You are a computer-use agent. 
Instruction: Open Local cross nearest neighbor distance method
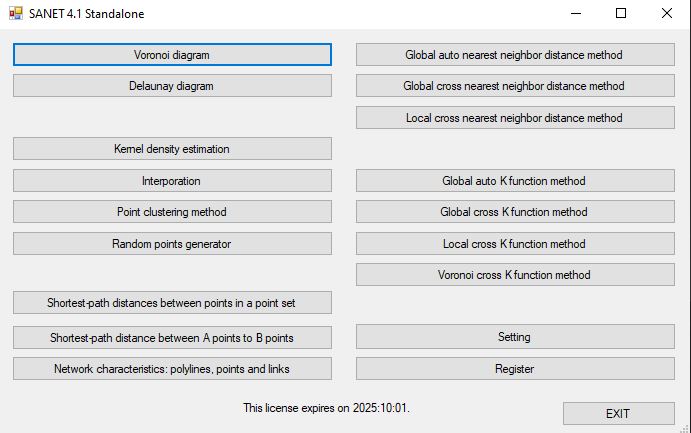tap(515, 118)
